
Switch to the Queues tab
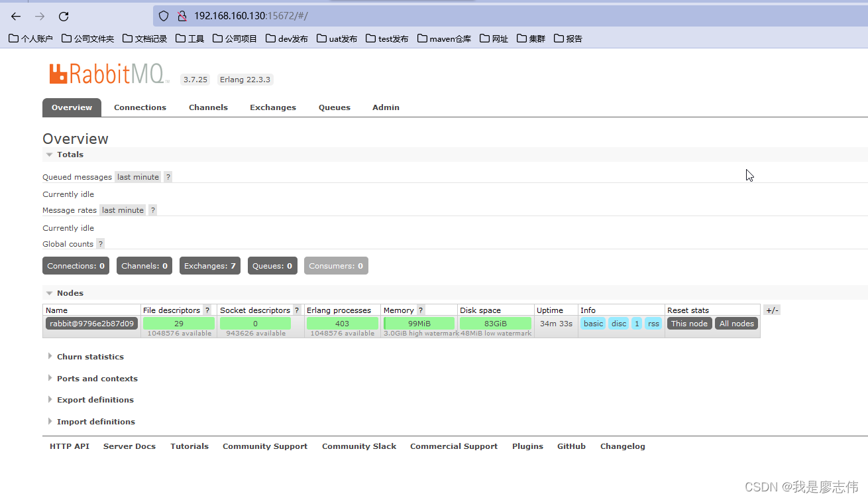pos(335,107)
